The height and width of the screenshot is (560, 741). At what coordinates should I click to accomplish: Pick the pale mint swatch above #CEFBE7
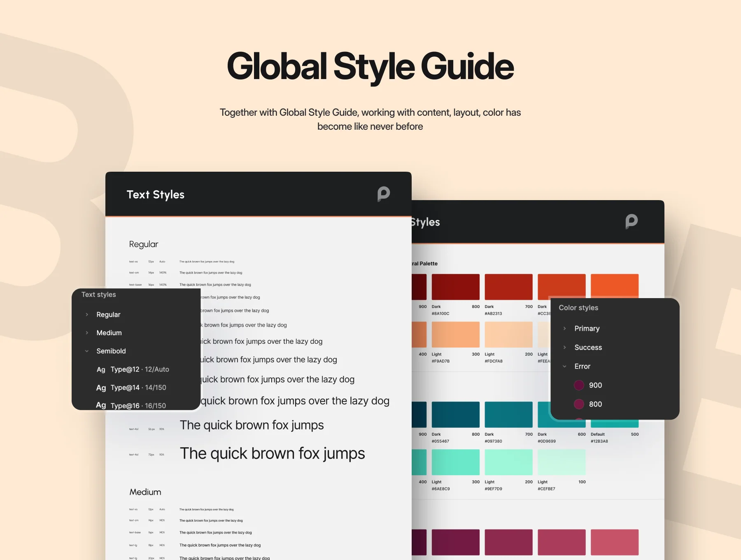562,462
